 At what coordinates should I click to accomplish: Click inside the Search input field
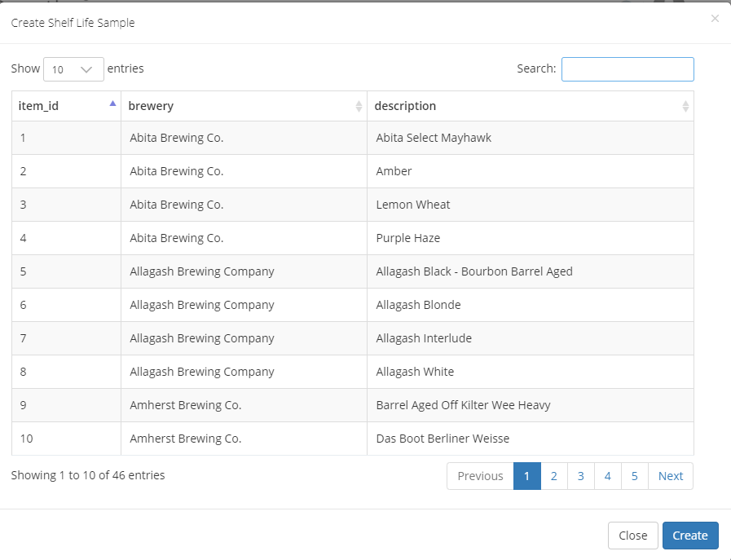pyautogui.click(x=628, y=69)
